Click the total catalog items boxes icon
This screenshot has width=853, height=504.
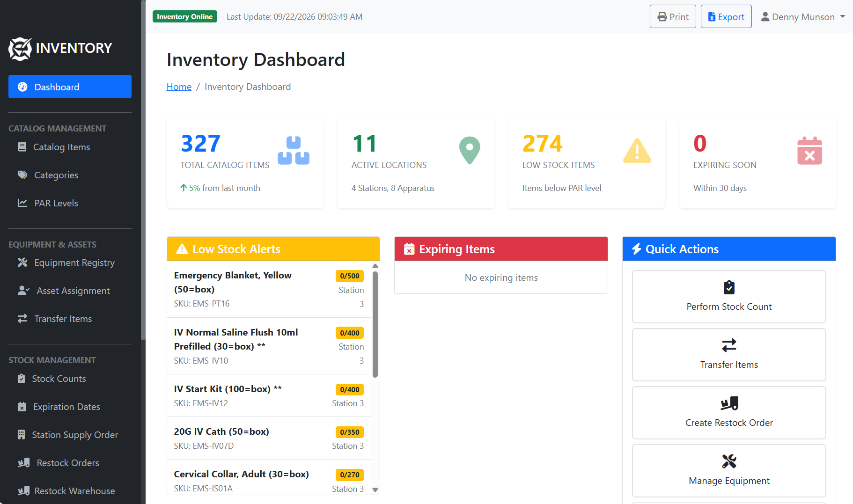click(x=294, y=150)
